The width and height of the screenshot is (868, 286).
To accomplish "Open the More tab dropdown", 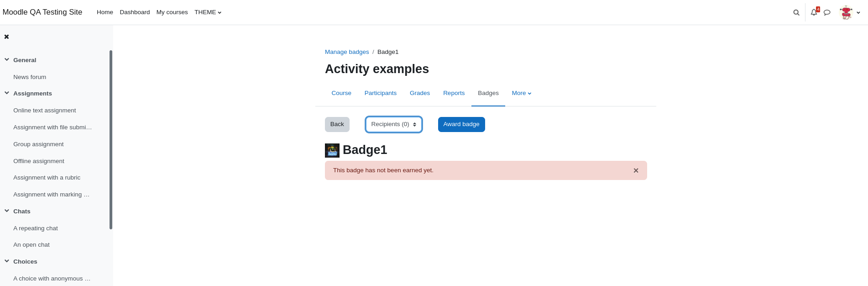I will click(522, 93).
